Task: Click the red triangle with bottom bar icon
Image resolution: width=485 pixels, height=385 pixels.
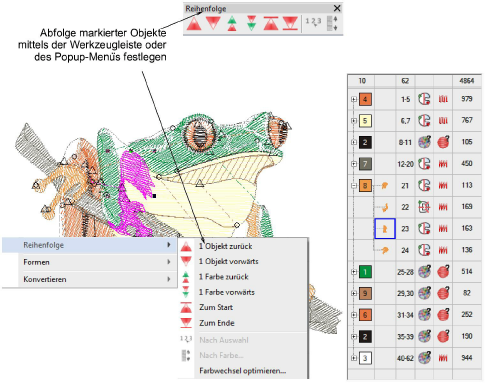Action: pyautogui.click(x=290, y=24)
